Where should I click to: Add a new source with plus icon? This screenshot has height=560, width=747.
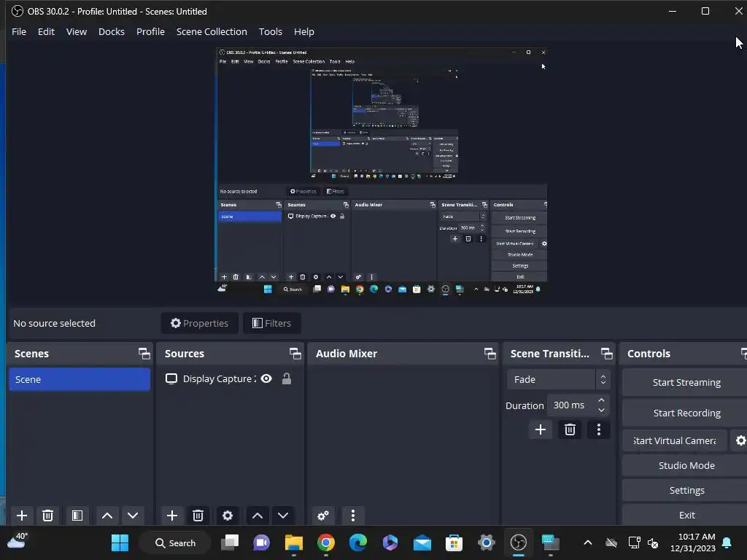click(172, 516)
